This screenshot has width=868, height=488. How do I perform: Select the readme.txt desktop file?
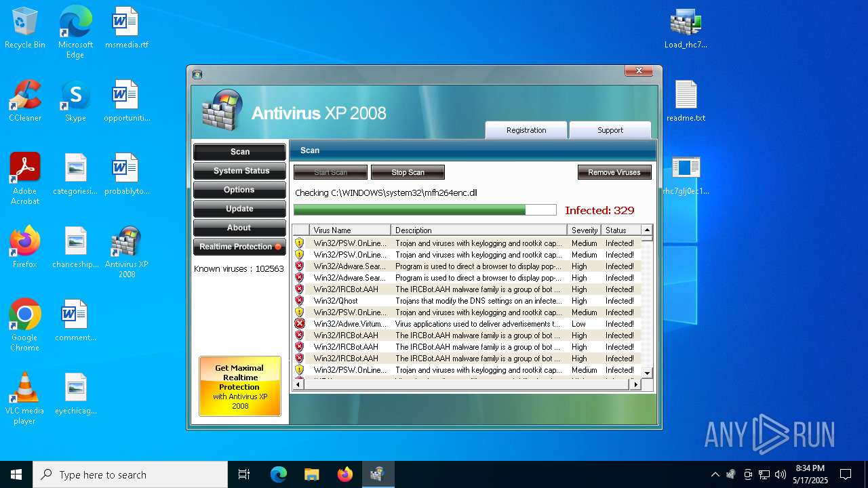pyautogui.click(x=686, y=102)
